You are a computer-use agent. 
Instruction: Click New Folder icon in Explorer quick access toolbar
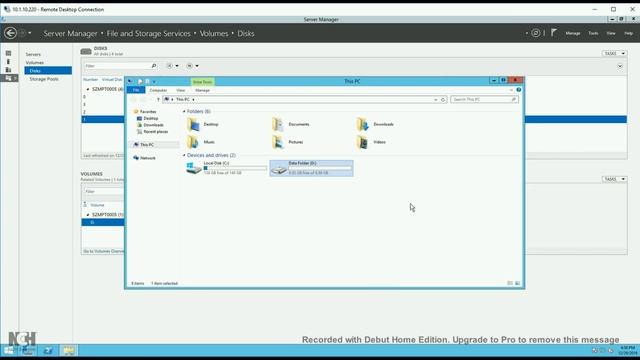[147, 81]
